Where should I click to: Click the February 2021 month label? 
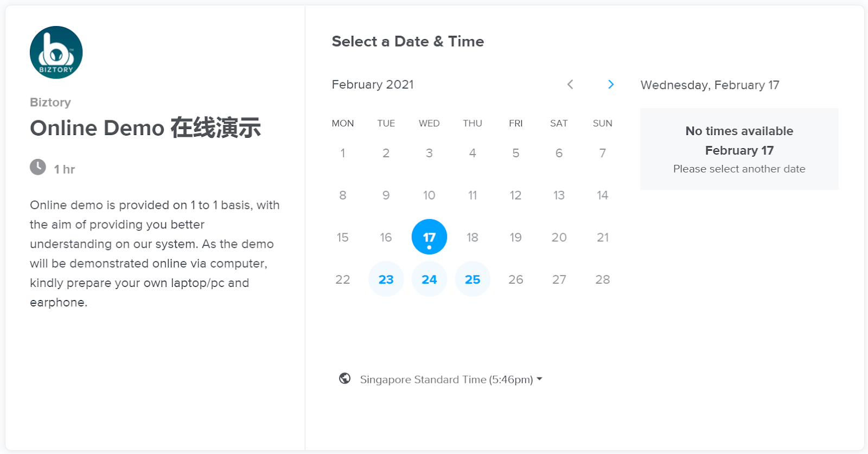point(373,85)
